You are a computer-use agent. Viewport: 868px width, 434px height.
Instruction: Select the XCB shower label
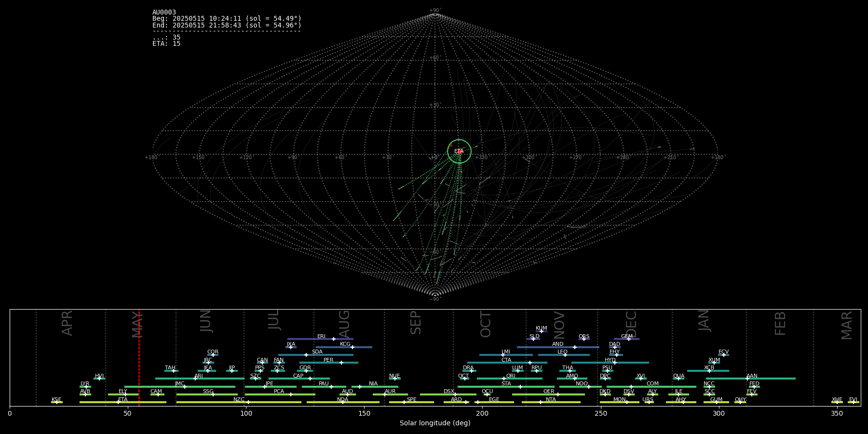click(709, 368)
